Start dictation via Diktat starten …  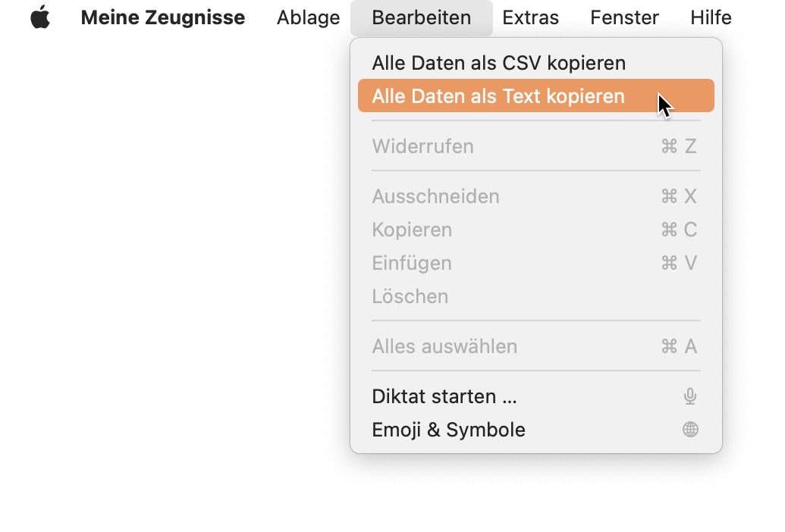click(x=535, y=396)
